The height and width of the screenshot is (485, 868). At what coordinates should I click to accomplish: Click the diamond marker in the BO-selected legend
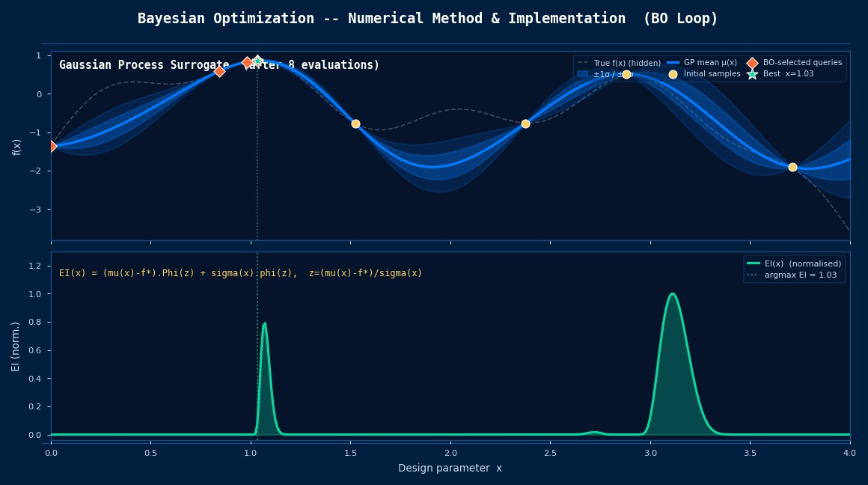751,63
